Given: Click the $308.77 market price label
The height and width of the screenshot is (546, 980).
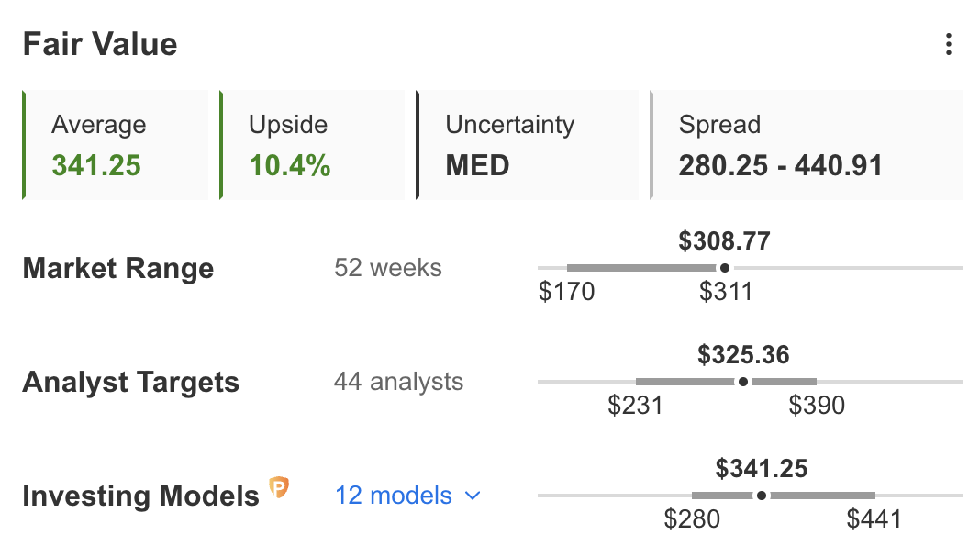Looking at the screenshot, I should [x=724, y=241].
